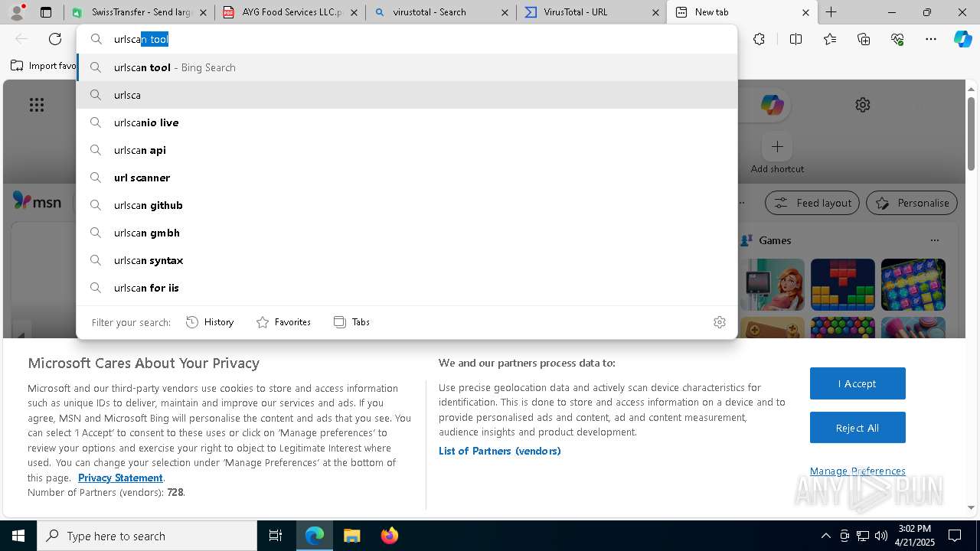Open the tab actions menu icon

46,12
